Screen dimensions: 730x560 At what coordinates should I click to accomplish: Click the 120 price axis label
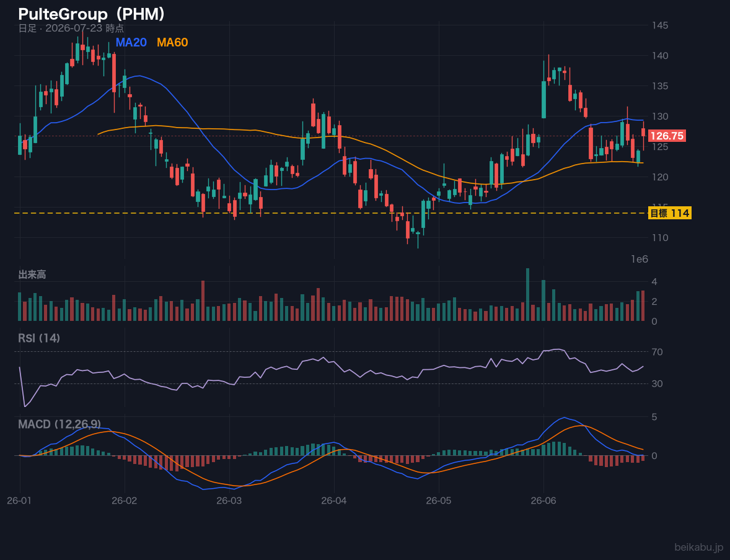660,177
